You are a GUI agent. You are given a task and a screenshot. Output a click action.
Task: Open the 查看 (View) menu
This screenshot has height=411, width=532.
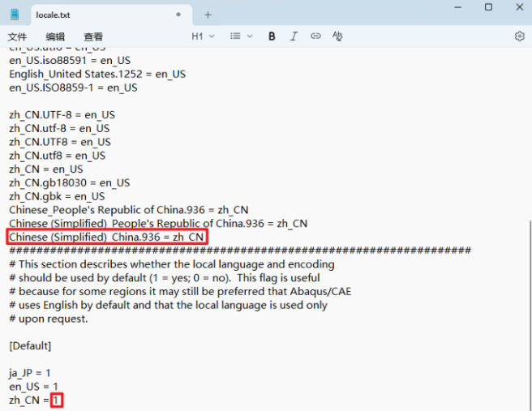pos(93,37)
